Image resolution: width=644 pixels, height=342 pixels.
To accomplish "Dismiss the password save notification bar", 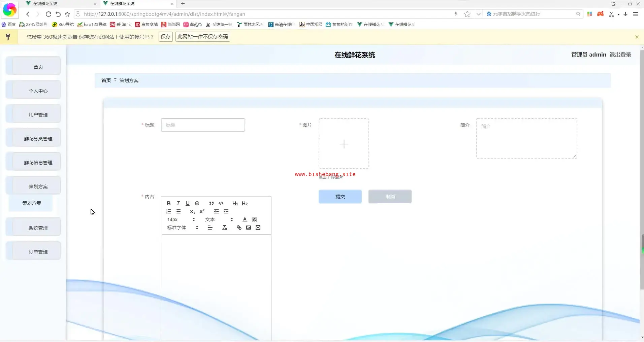I will point(637,37).
